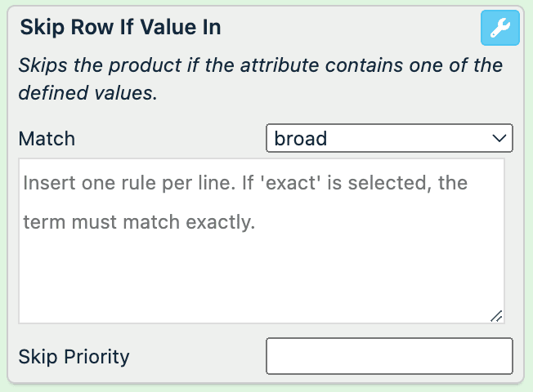Open the Match dropdown
The width and height of the screenshot is (533, 392).
coord(389,139)
